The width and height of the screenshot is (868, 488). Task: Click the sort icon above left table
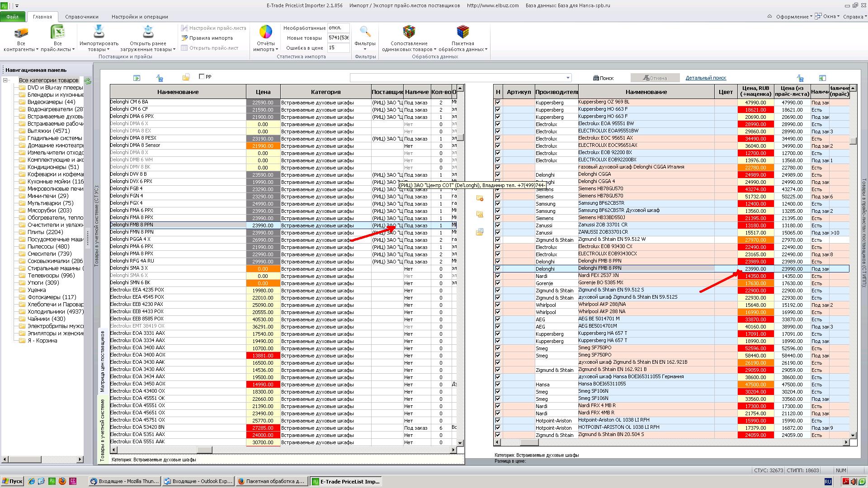(x=160, y=78)
